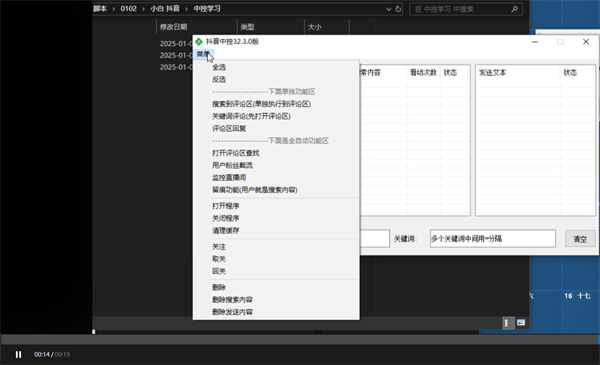Click the 滑动次数 column header
The height and width of the screenshot is (365, 600).
click(x=423, y=73)
